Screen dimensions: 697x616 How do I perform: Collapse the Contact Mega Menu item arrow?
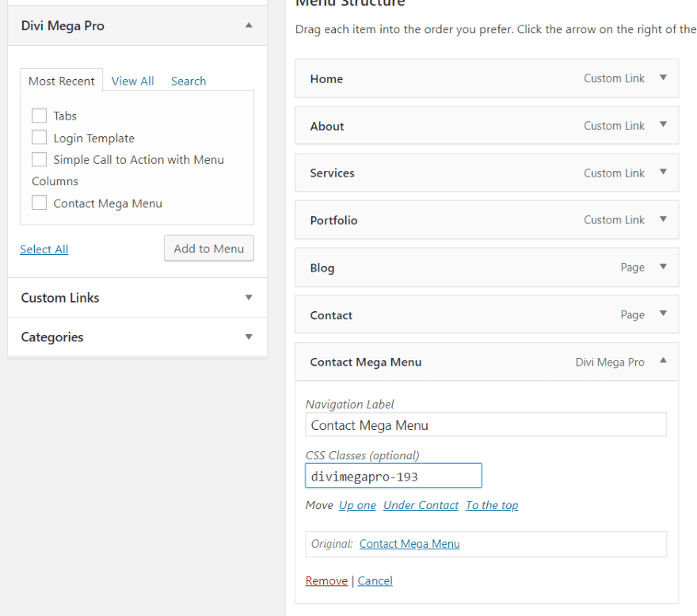point(663,360)
